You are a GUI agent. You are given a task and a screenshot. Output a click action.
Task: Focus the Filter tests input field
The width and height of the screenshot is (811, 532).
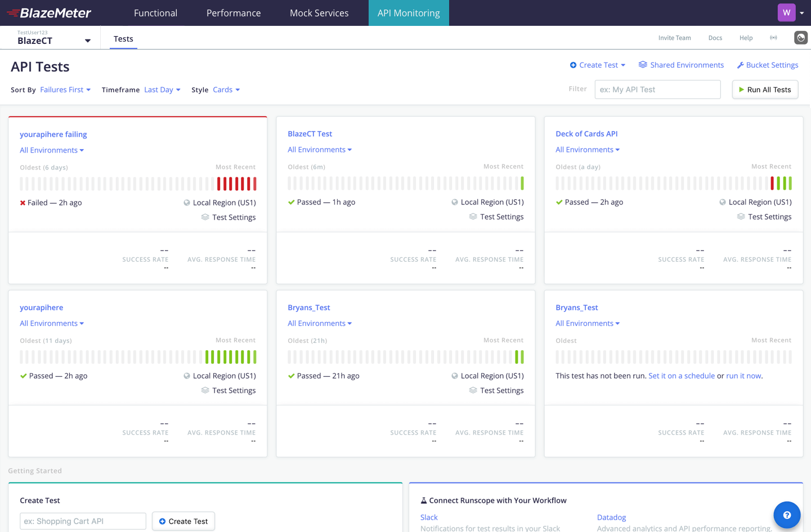[657, 90]
